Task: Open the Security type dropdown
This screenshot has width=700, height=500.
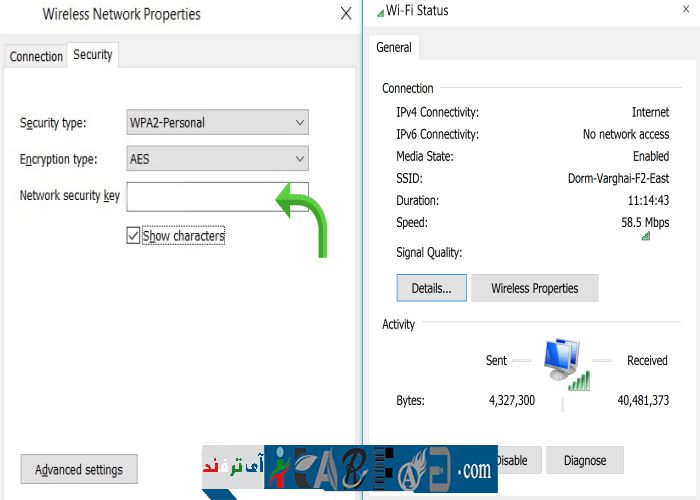Action: click(217, 123)
